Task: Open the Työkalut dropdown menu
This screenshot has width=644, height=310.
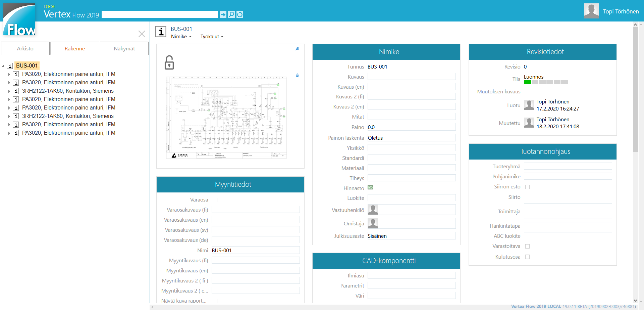Action: coord(212,37)
